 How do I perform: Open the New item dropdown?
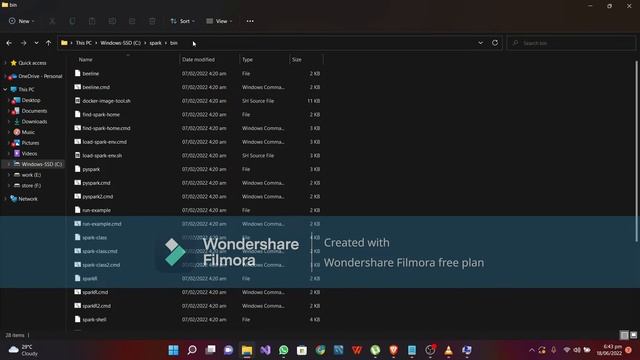[x=22, y=21]
